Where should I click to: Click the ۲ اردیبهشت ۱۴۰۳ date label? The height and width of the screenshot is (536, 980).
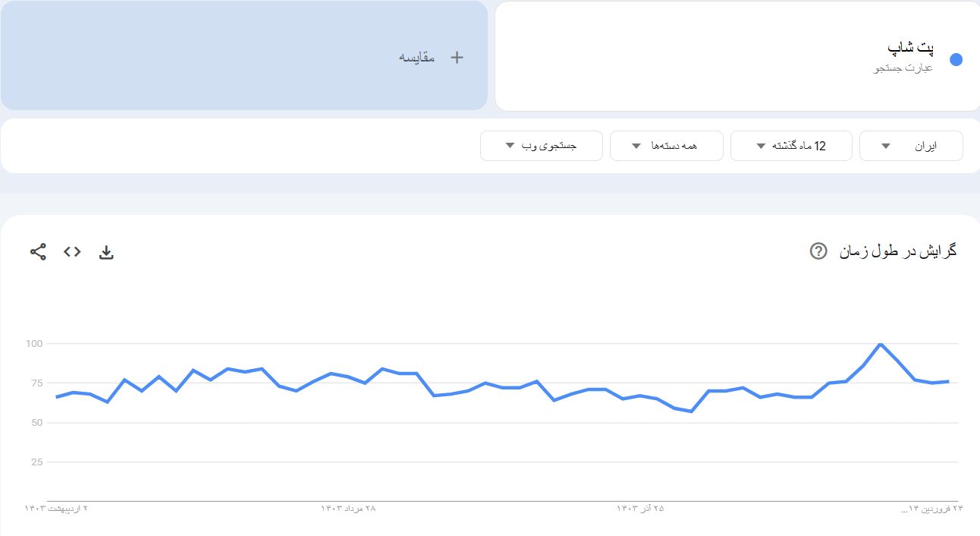click(x=56, y=508)
